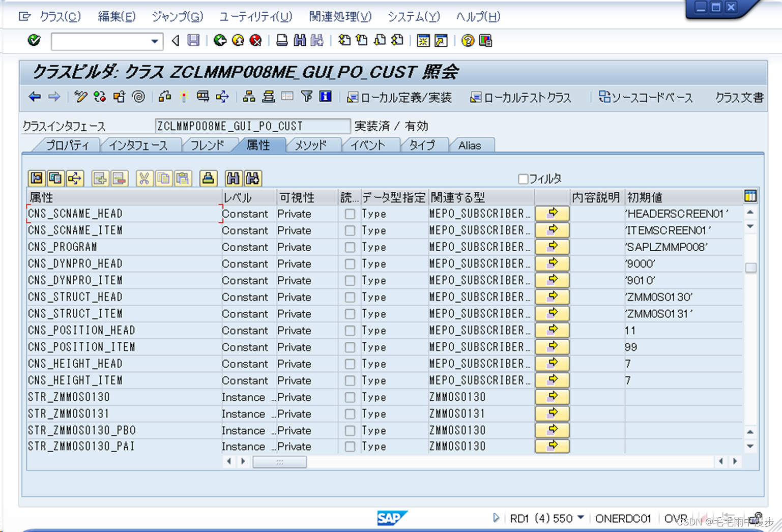
Task: Click the Display/Change pencil icon
Action: pyautogui.click(x=80, y=96)
